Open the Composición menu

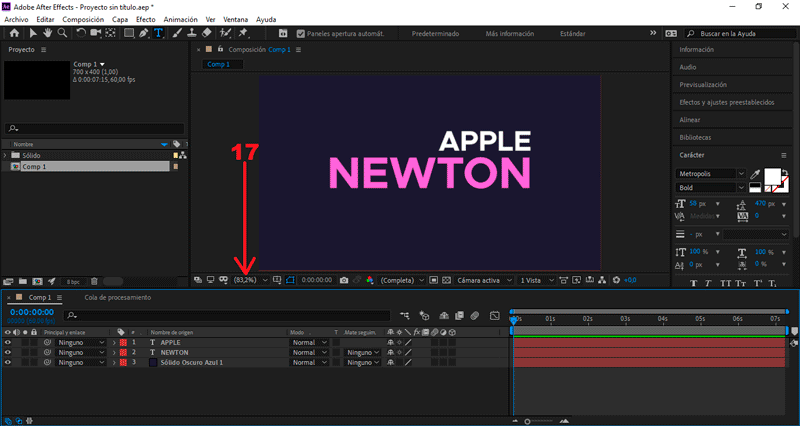(x=83, y=19)
